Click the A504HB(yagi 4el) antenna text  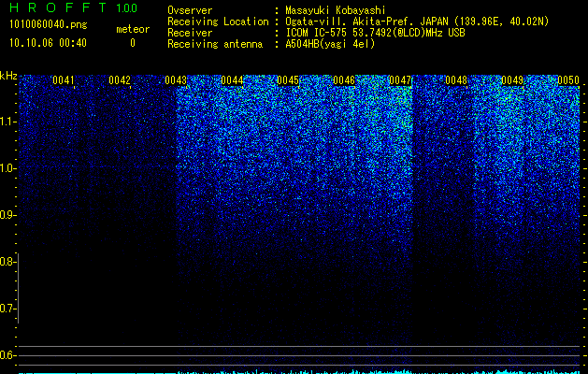pyautogui.click(x=330, y=44)
